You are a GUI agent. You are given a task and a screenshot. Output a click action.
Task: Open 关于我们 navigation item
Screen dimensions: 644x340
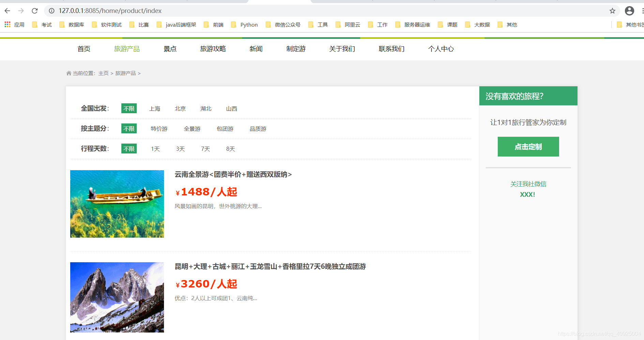point(342,49)
